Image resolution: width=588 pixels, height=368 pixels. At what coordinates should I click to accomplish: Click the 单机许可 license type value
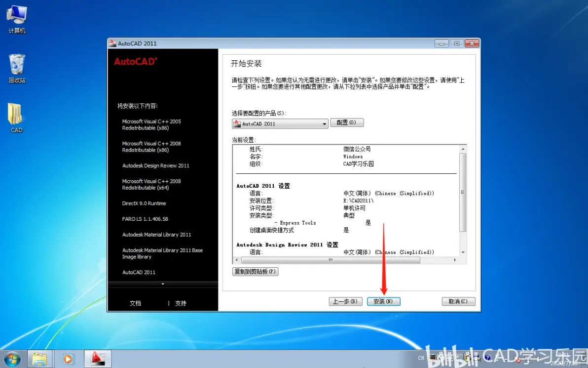tap(354, 208)
